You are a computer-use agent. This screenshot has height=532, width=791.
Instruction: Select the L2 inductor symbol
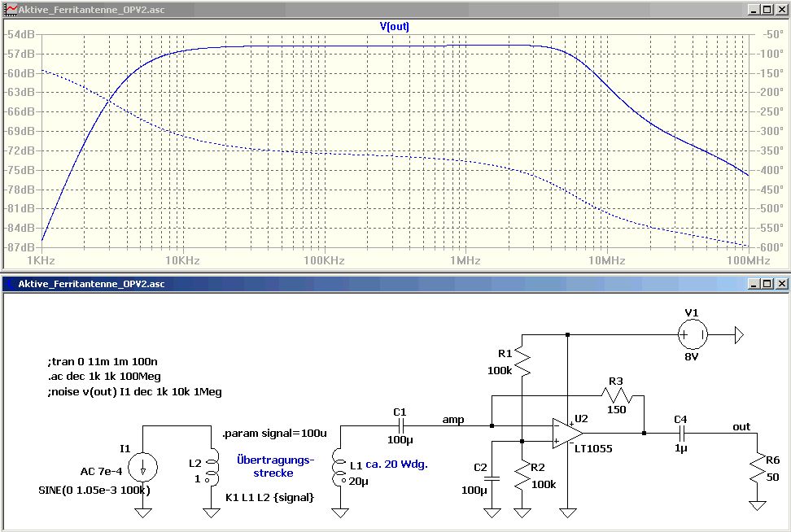coord(213,466)
